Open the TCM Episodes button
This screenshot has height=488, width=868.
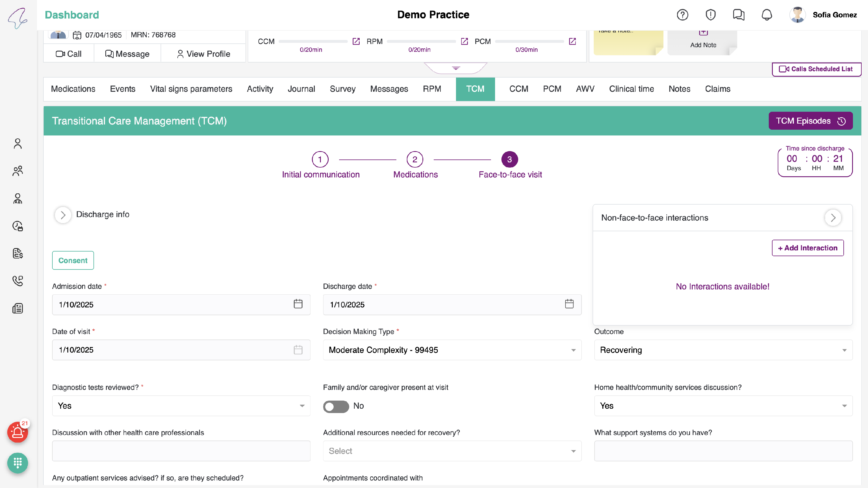(x=810, y=121)
